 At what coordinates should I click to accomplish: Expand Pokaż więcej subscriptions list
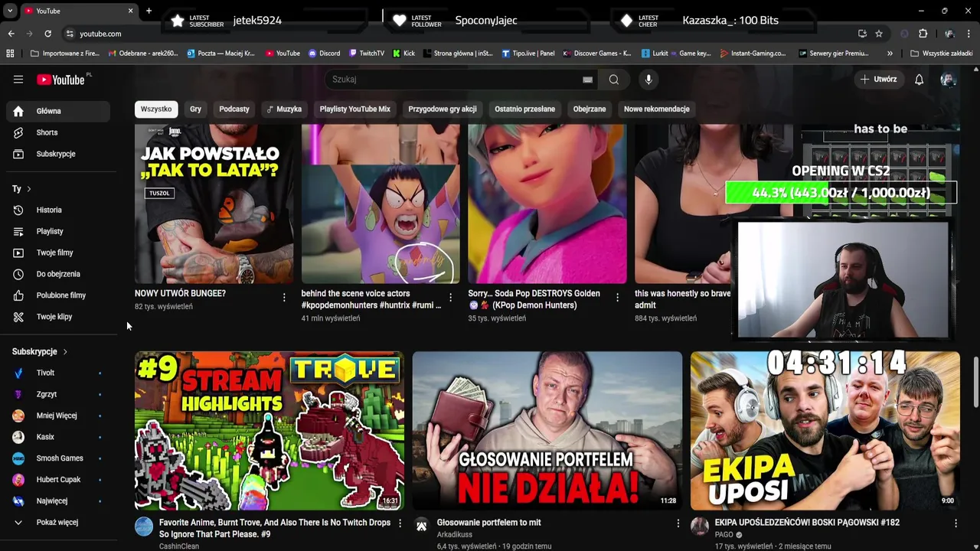click(58, 523)
